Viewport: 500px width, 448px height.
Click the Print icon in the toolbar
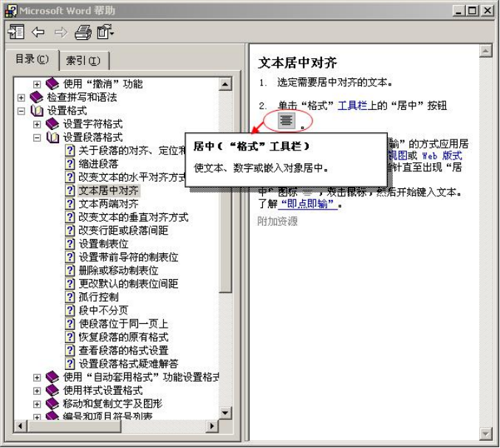(x=83, y=32)
